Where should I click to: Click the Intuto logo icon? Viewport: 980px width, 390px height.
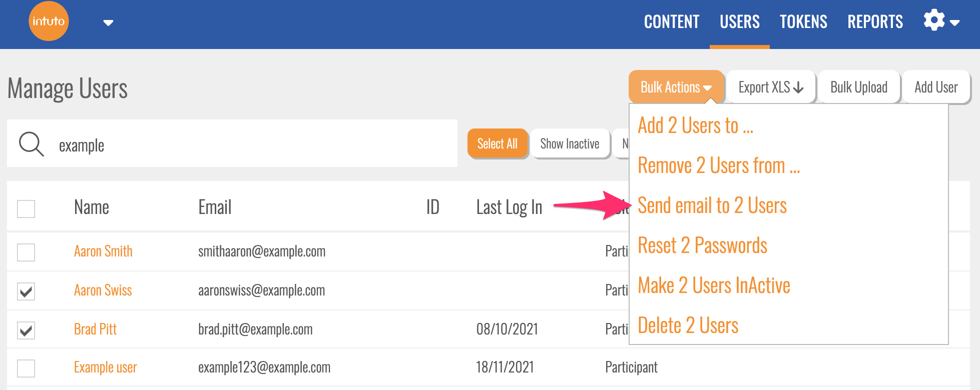pos(49,21)
